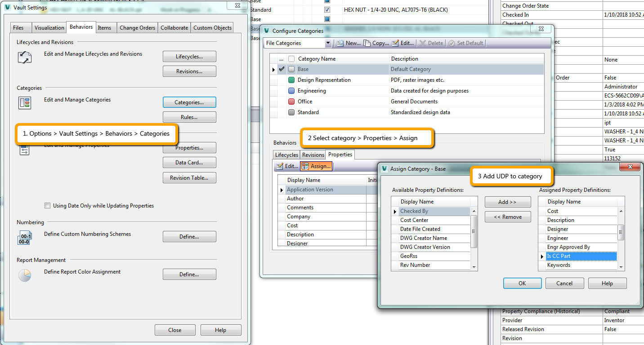Image resolution: width=644 pixels, height=345 pixels.
Task: Select Keywords in assigned definitions
Action: (x=581, y=265)
